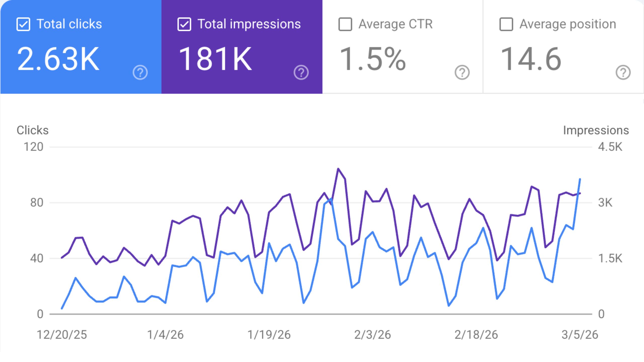Viewport: 644px width, 362px height.
Task: Click the 4.5K impressions axis value
Action: tap(610, 147)
